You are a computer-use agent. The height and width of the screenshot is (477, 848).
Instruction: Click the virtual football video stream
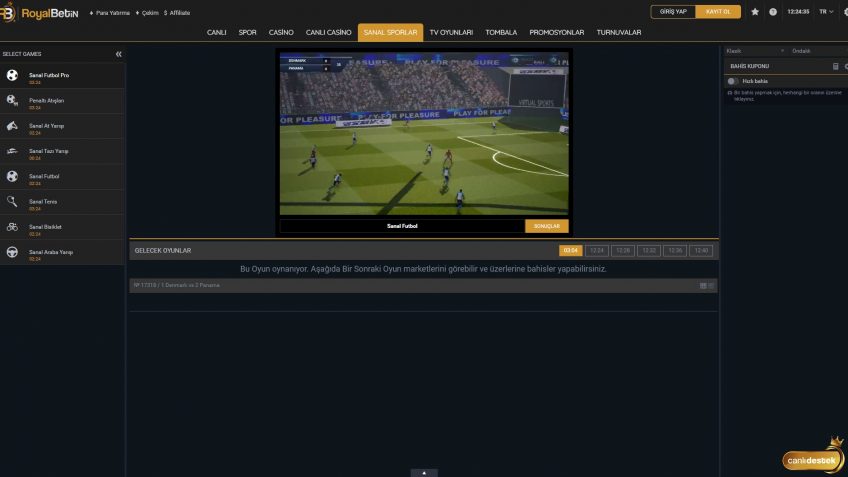coord(424,134)
